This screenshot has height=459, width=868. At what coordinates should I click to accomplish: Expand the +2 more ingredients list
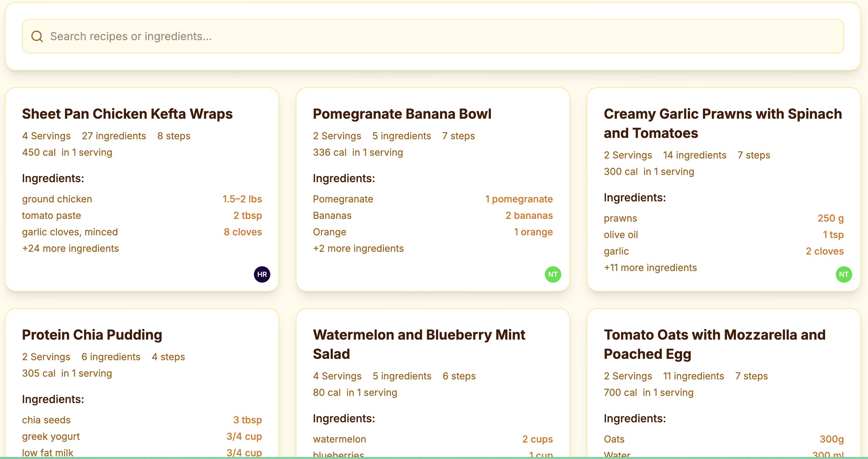tap(358, 248)
